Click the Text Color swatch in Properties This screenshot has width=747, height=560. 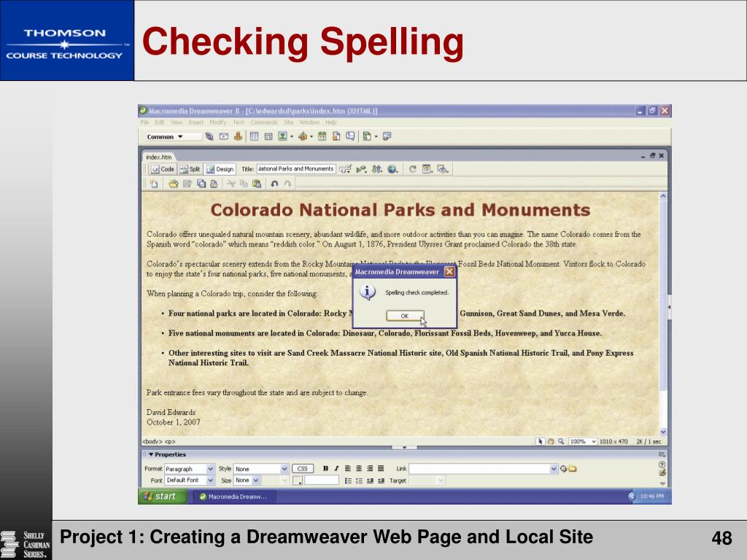tap(298, 481)
